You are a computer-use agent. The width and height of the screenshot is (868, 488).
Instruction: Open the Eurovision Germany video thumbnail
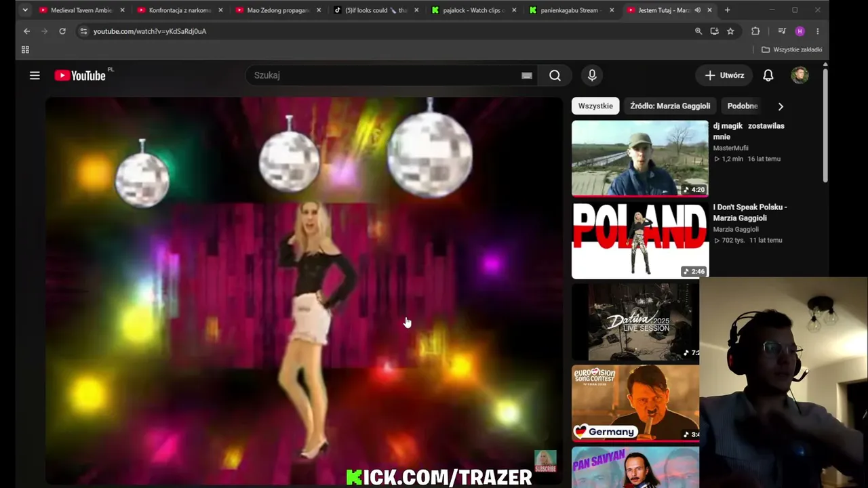635,403
